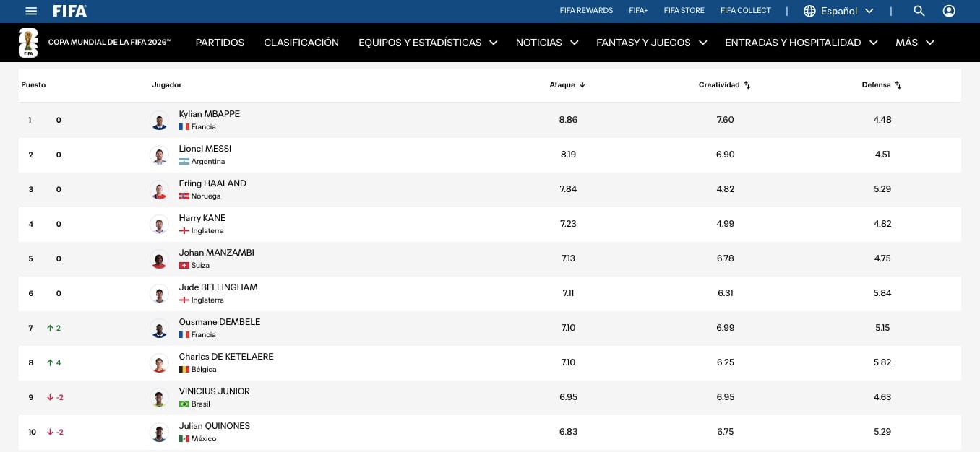Open the Partidos tab

220,43
